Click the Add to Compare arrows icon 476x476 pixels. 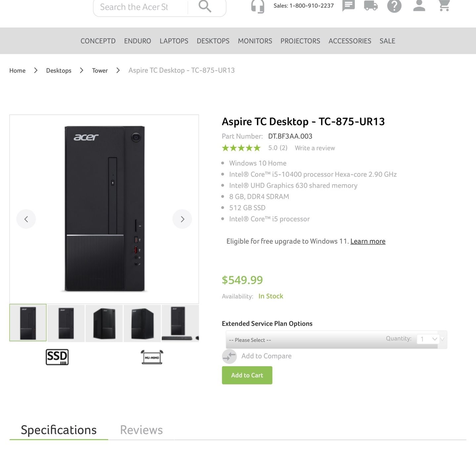coord(229,356)
